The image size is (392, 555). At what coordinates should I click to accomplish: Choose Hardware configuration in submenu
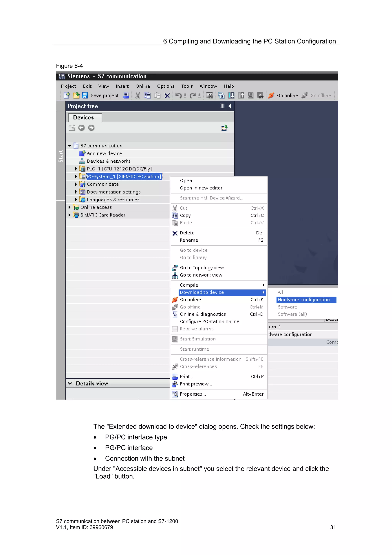[306, 300]
